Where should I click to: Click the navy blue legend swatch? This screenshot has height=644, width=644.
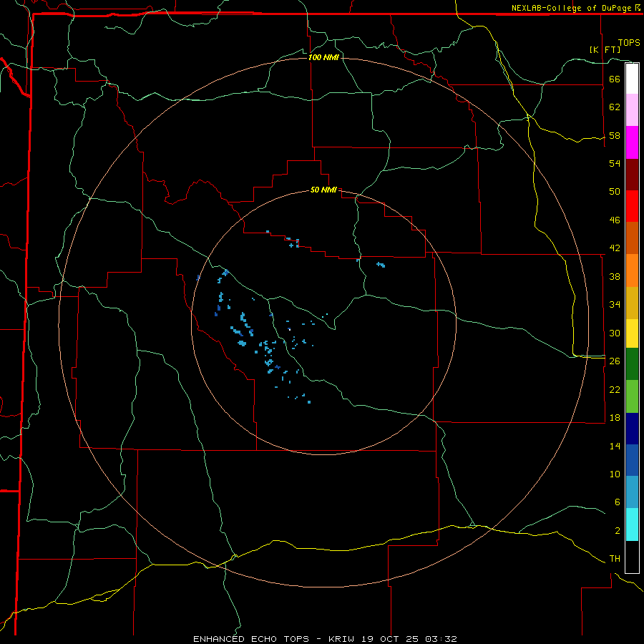632,429
